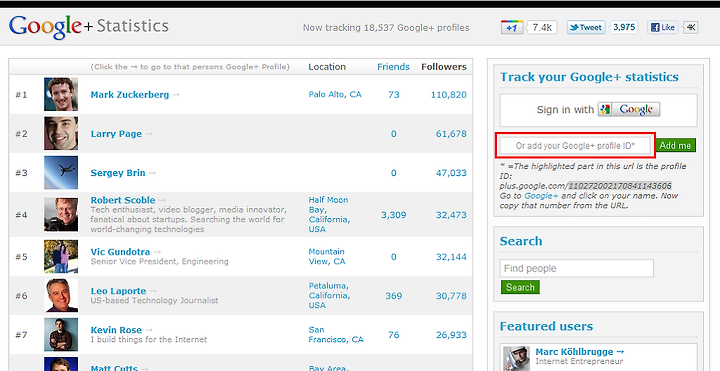Click the Google +1 button
Viewport: 720px width, 371px height.
point(512,28)
